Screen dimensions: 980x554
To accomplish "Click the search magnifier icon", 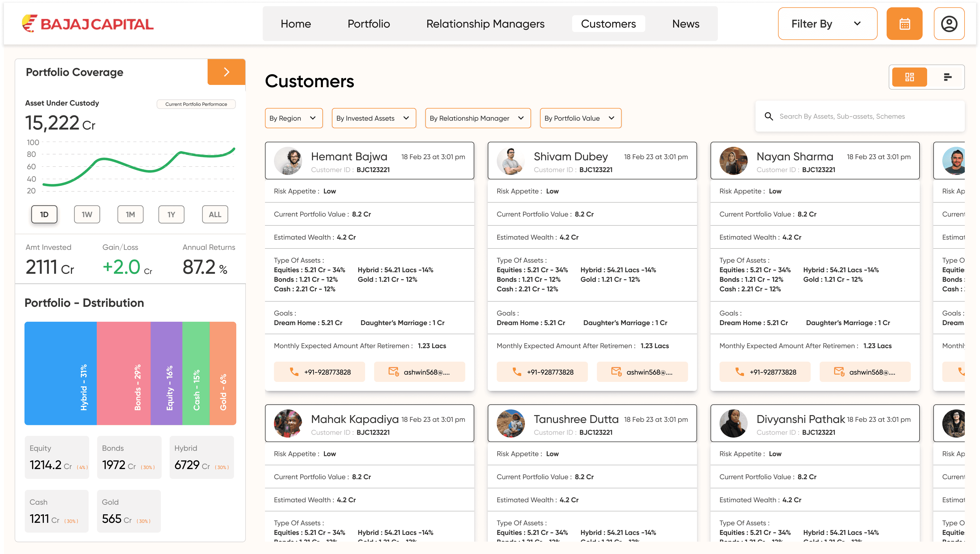I will [x=768, y=116].
